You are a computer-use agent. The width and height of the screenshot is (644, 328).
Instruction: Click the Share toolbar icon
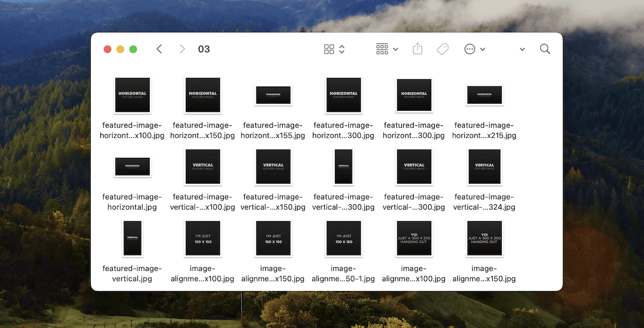(418, 49)
